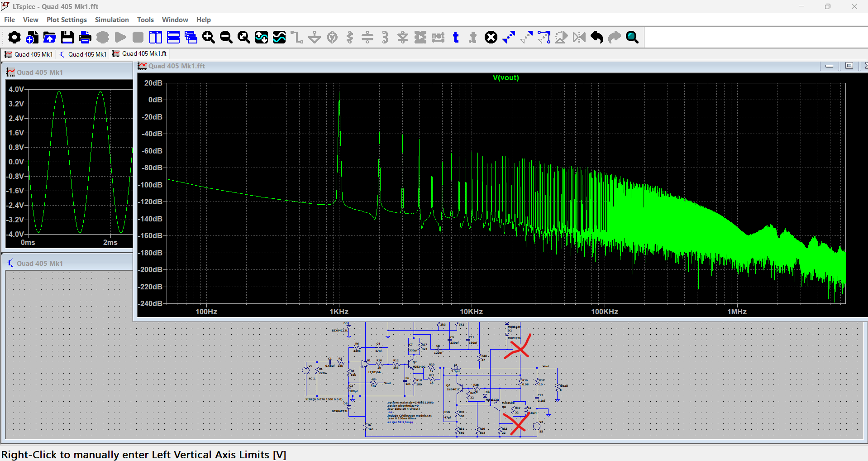Maximize the Quad 405 Mk1.fft plot window
Screen dimensions: 868x461
pyautogui.click(x=849, y=66)
